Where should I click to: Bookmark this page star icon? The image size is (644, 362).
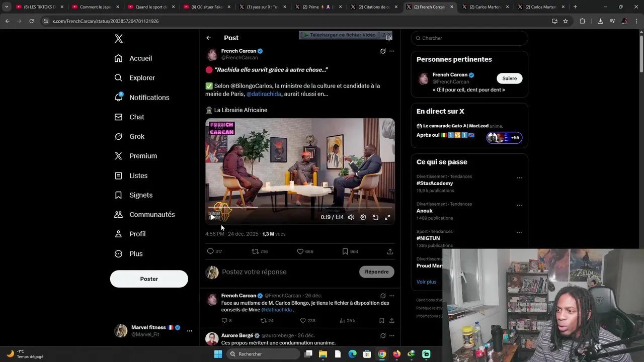pyautogui.click(x=566, y=21)
